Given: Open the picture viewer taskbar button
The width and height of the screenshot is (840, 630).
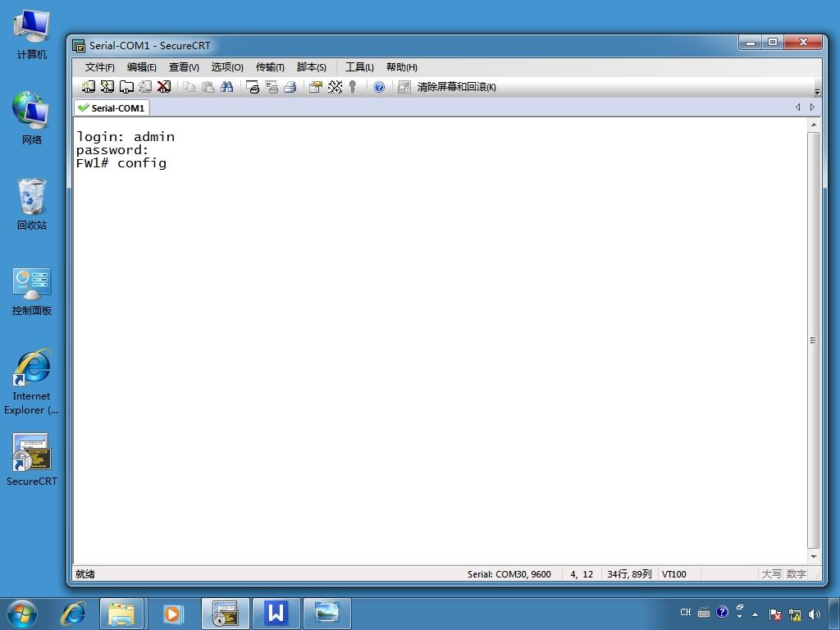Looking at the screenshot, I should pyautogui.click(x=326, y=614).
